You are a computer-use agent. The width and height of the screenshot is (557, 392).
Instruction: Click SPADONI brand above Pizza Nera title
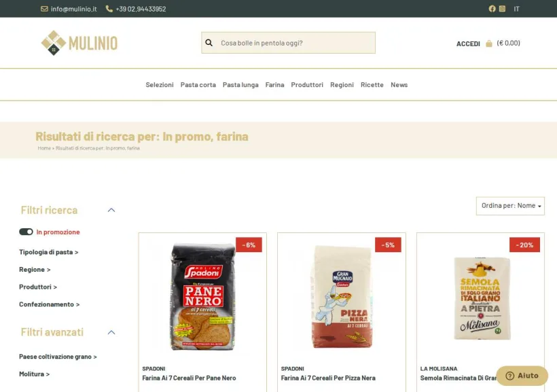(x=292, y=369)
